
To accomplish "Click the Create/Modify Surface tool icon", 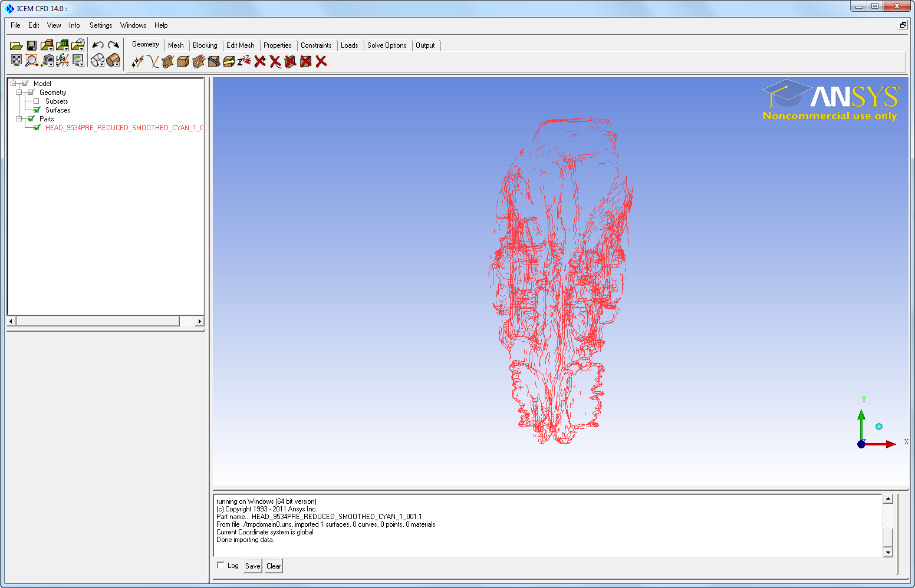I will coord(168,61).
